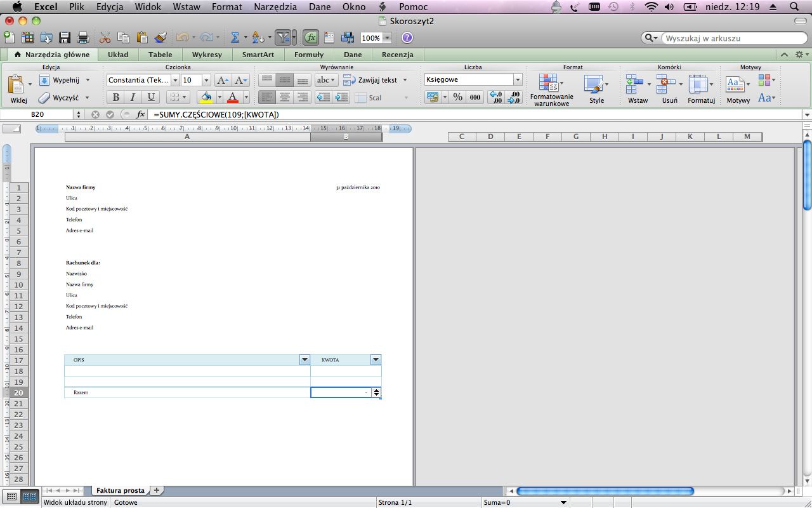Open the Księgowe number format dropdown
812x508 pixels.
518,80
